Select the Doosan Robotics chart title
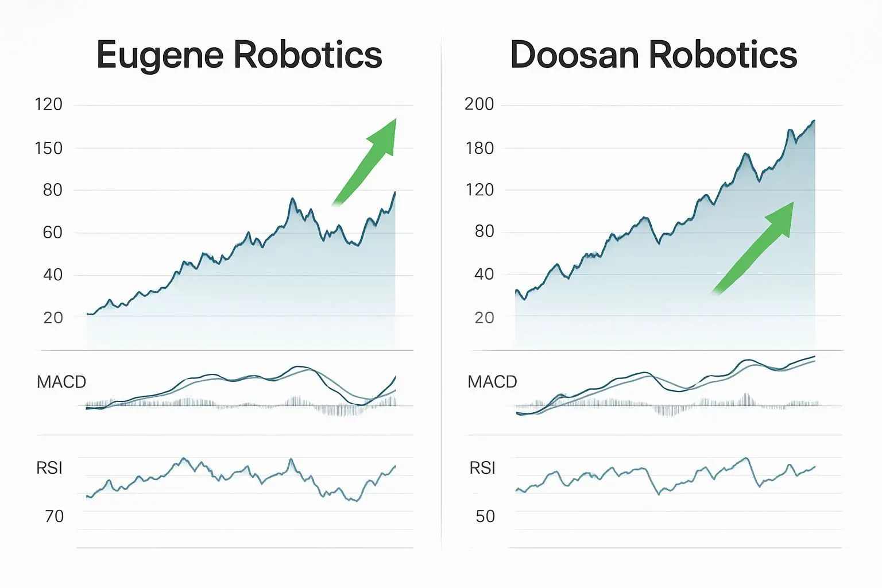 point(653,55)
